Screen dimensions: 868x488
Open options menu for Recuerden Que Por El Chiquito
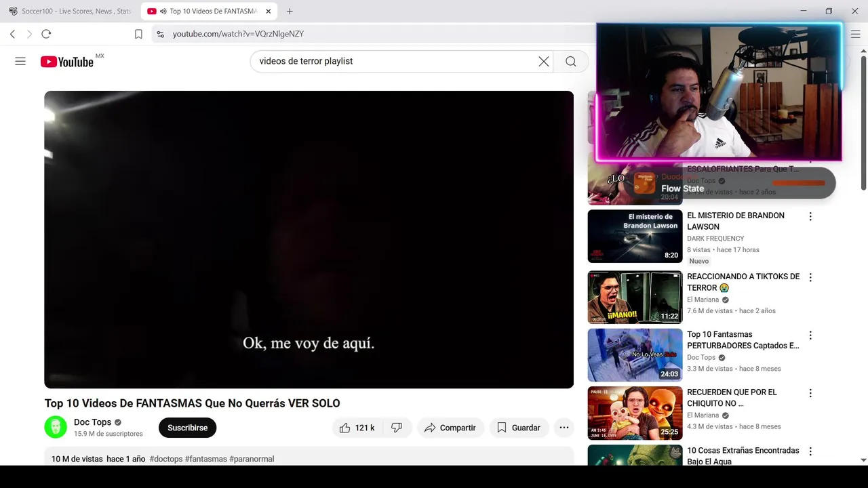(810, 393)
